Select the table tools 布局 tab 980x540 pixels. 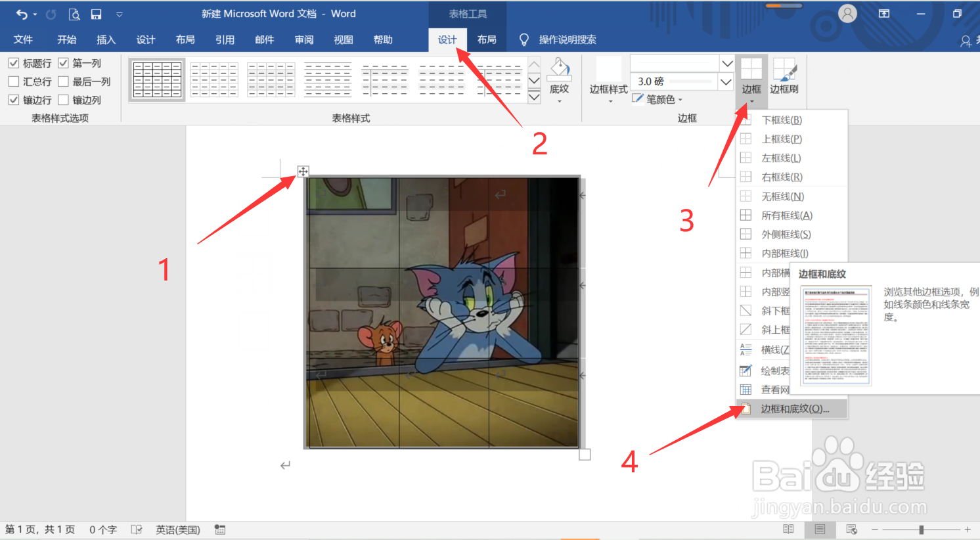[487, 39]
